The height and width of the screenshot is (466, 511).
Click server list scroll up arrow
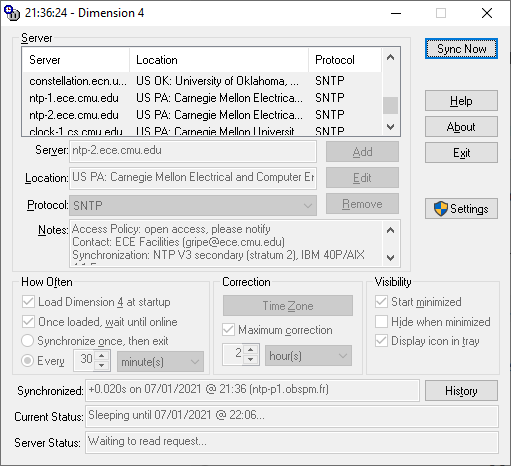click(390, 57)
